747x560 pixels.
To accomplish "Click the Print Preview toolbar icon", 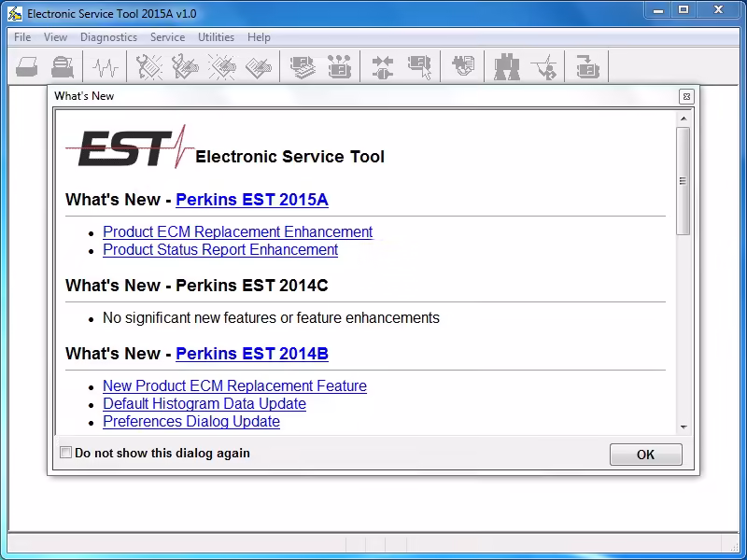I will 63,66.
